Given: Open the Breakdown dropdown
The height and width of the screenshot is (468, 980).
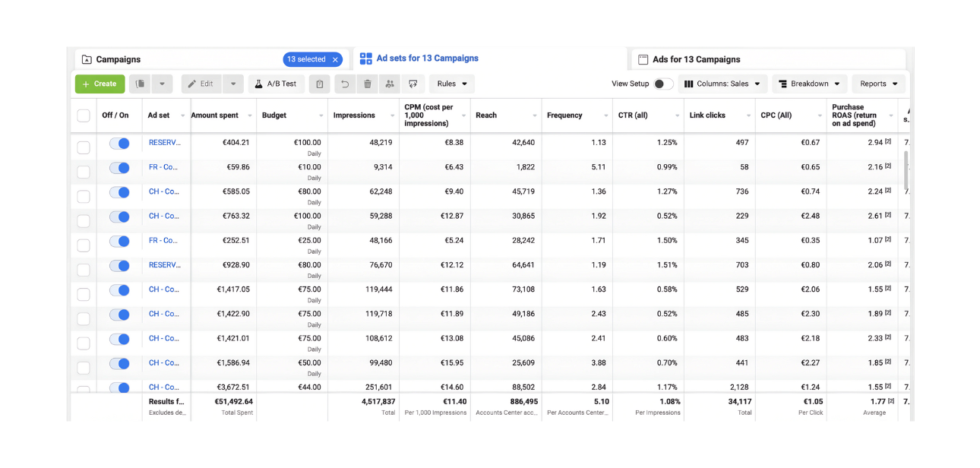Looking at the screenshot, I should pyautogui.click(x=810, y=84).
